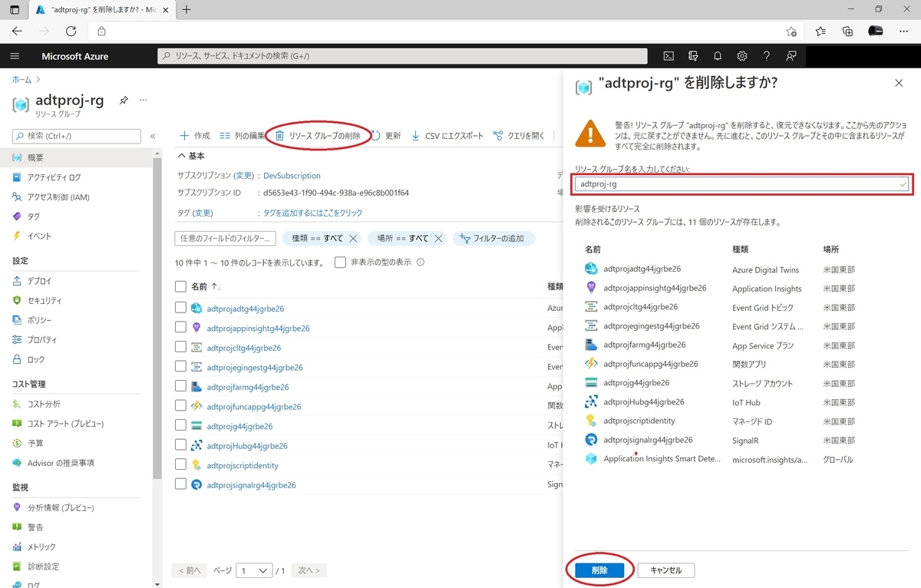
Task: Check the box for adtprojcltg44jgrbe26
Action: (x=180, y=348)
